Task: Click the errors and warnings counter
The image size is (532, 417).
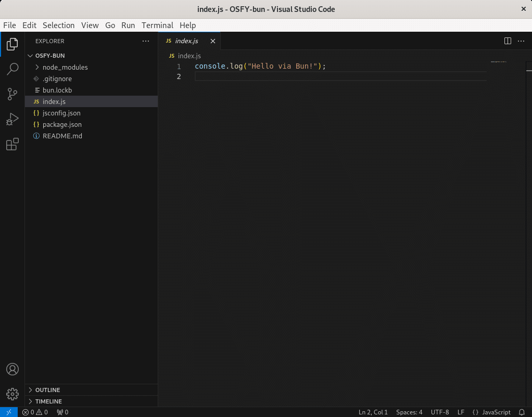Action: pos(35,412)
